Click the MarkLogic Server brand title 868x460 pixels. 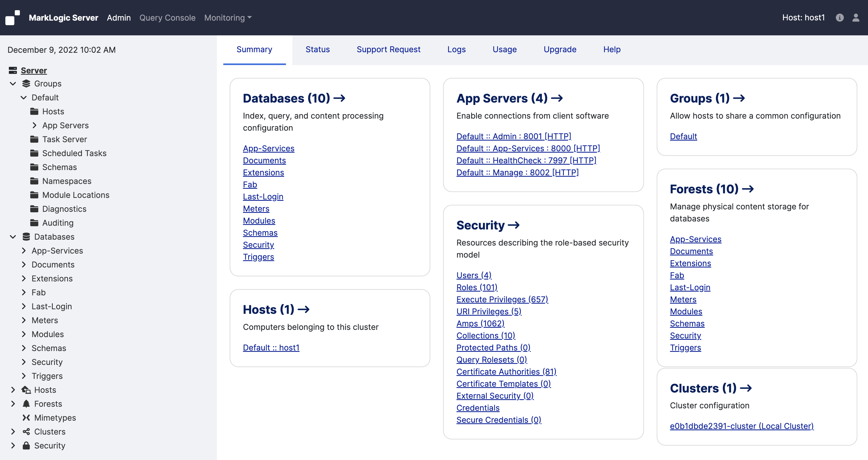(x=63, y=17)
